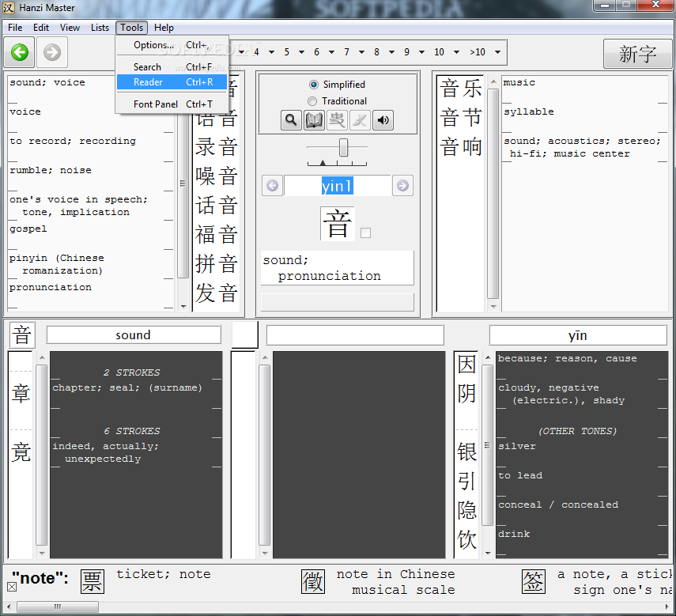Select the Traditional radio button

tap(312, 101)
